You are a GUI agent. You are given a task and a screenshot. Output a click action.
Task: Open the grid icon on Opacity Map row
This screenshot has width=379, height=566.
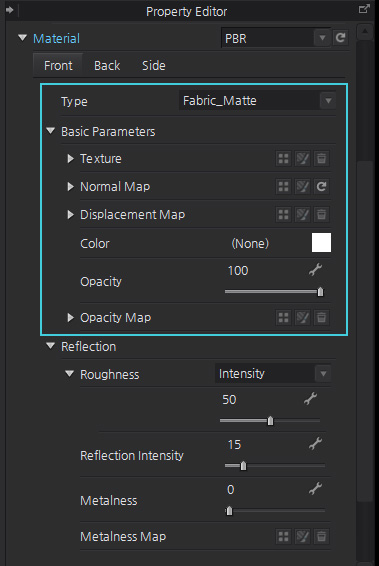point(283,318)
